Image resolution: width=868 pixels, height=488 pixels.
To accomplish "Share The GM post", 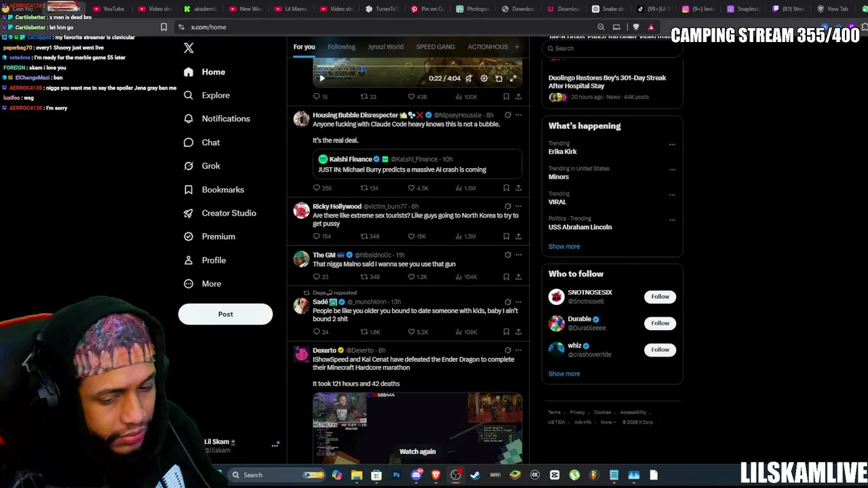I will pyautogui.click(x=518, y=277).
